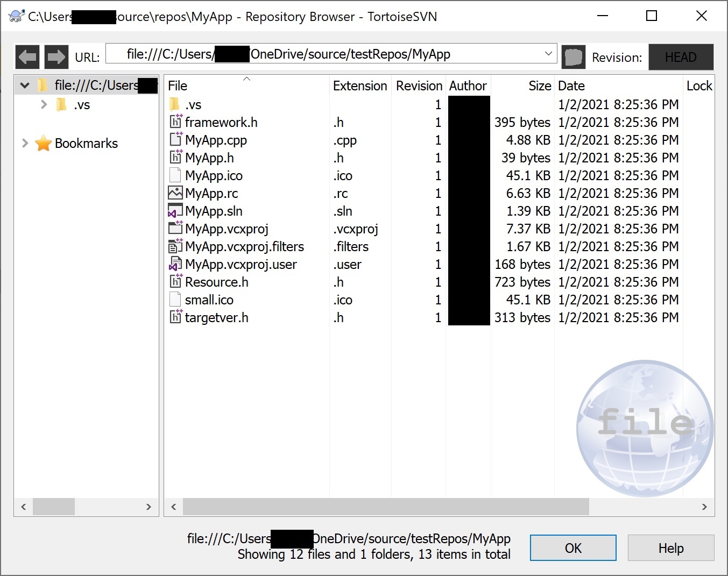728x576 pixels.
Task: Click the MyApp.rc resource file icon
Action: click(175, 193)
